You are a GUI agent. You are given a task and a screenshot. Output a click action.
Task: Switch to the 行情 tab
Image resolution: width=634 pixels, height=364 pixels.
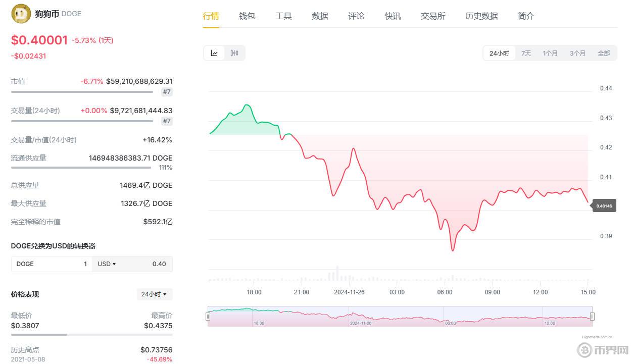(211, 16)
